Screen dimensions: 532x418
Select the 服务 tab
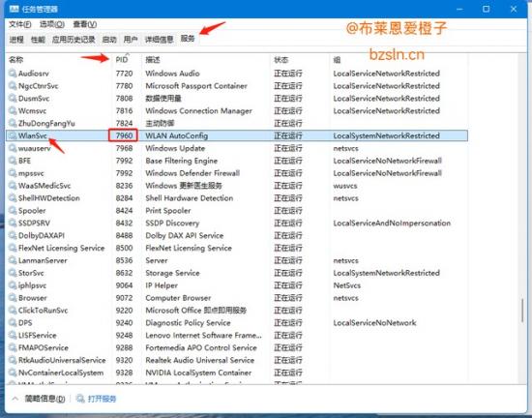pos(188,39)
